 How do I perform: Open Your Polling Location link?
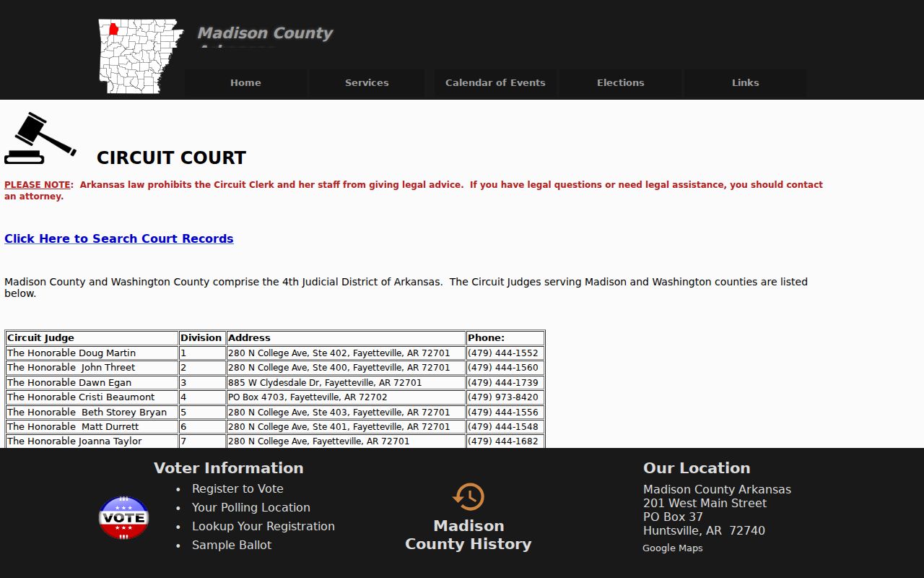pyautogui.click(x=251, y=507)
